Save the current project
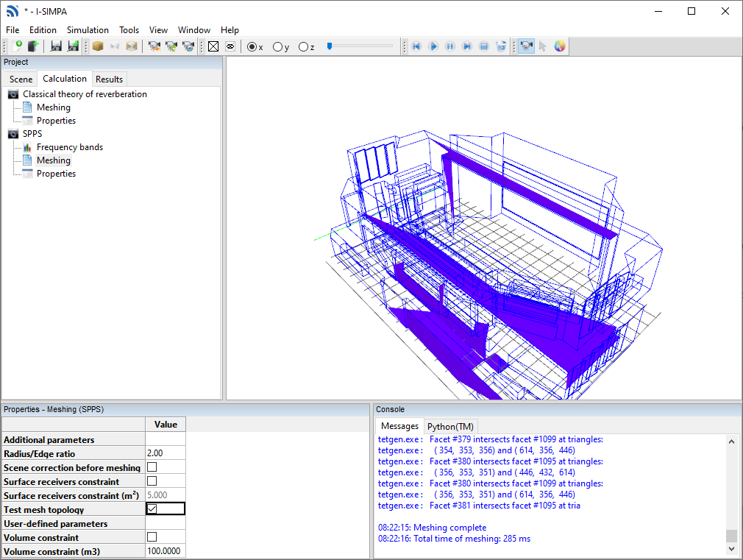Image resolution: width=743 pixels, height=560 pixels. click(x=56, y=46)
